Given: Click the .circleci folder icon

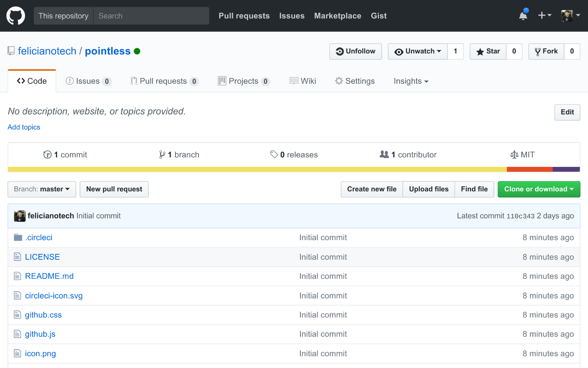Looking at the screenshot, I should [x=18, y=237].
